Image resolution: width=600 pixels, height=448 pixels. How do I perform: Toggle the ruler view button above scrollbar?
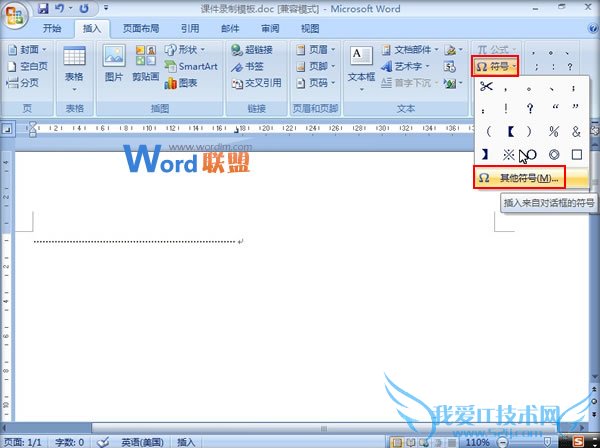tap(595, 130)
